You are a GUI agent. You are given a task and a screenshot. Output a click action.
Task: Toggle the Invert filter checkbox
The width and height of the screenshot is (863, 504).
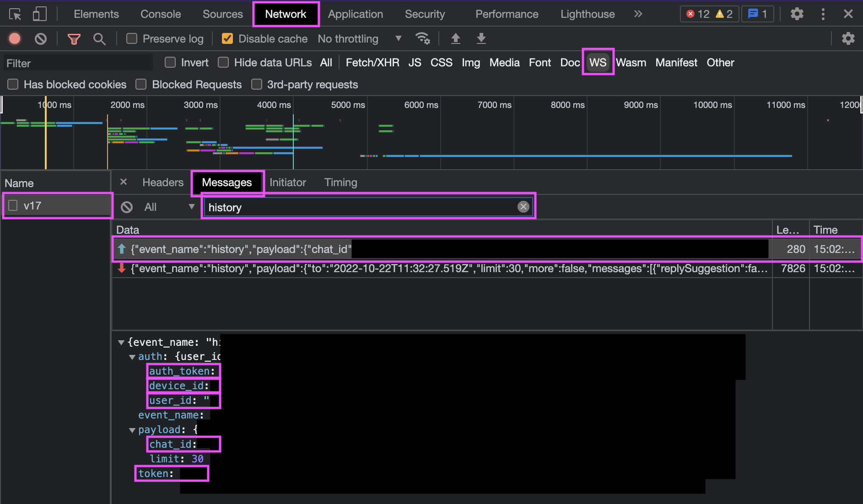[170, 62]
